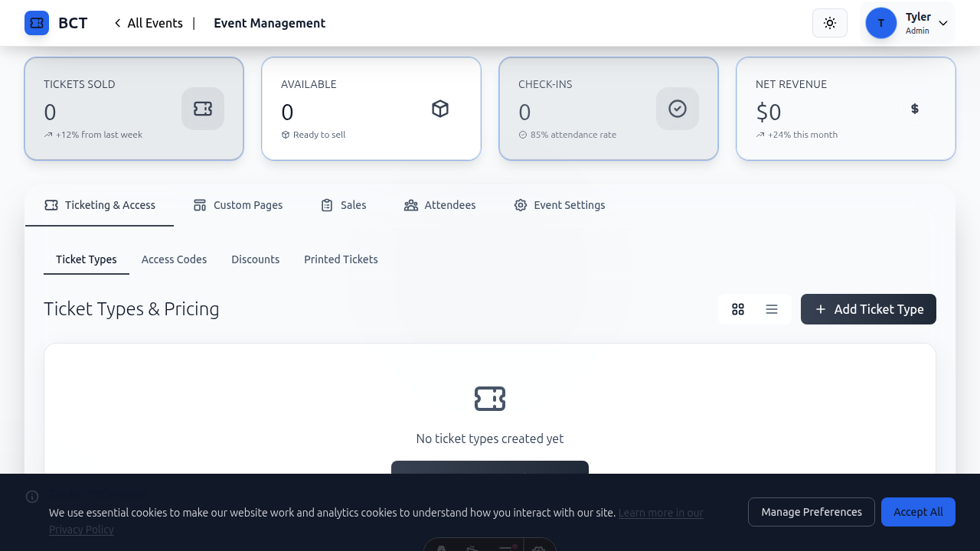Click the Net Revenue dollar icon
This screenshot has height=551, width=980.
pos(915,109)
